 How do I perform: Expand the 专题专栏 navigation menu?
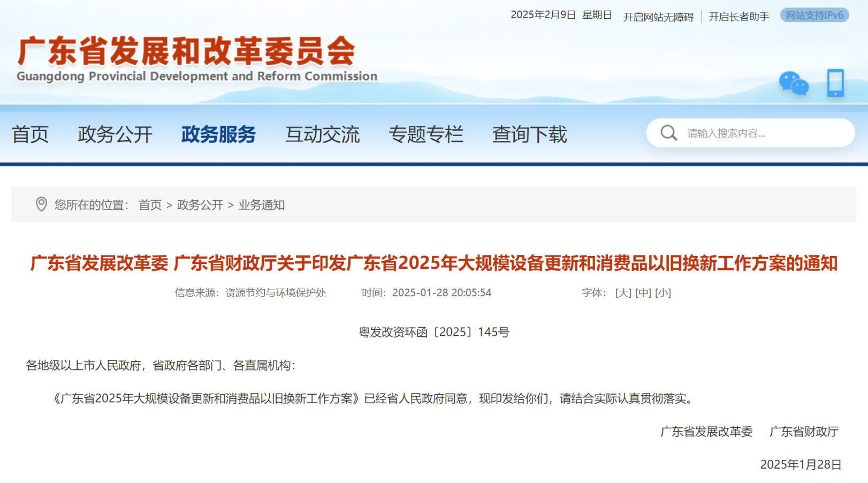point(426,134)
